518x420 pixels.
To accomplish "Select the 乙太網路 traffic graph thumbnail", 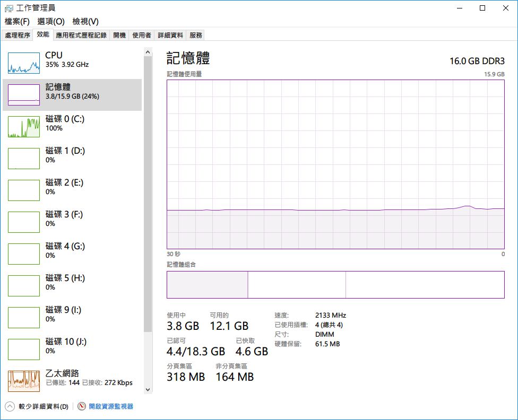I will tap(24, 381).
